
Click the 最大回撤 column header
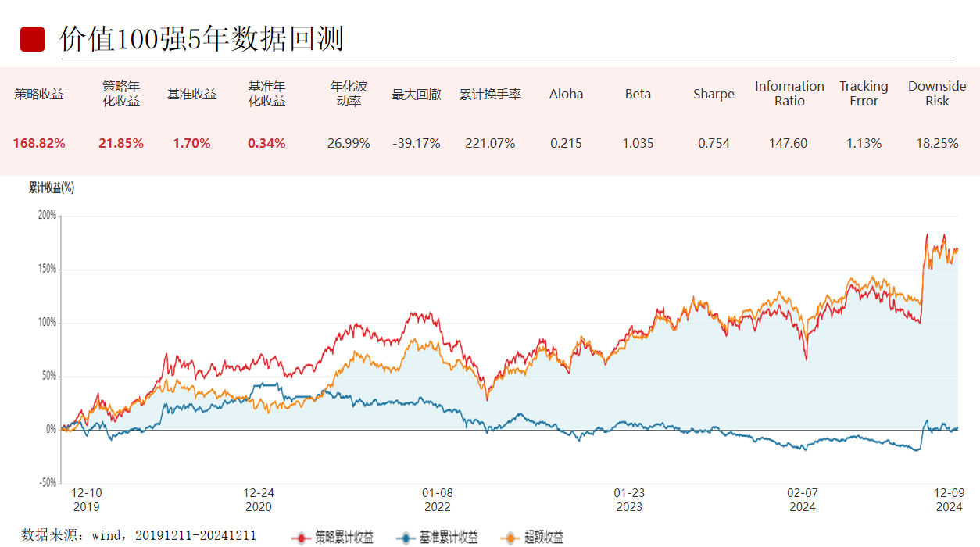coord(417,95)
